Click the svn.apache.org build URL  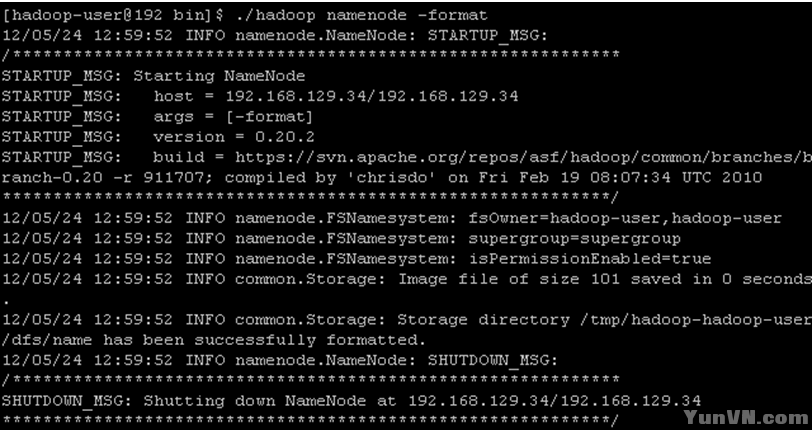[520, 157]
